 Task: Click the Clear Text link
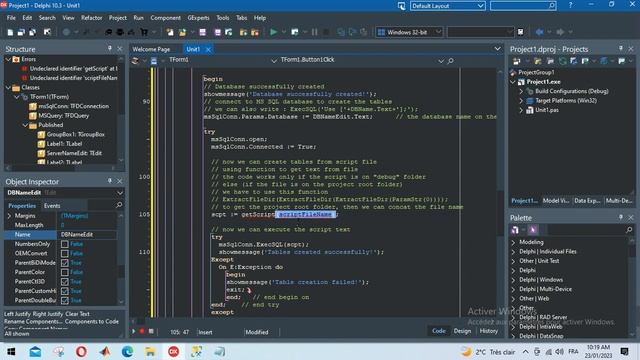[78, 314]
